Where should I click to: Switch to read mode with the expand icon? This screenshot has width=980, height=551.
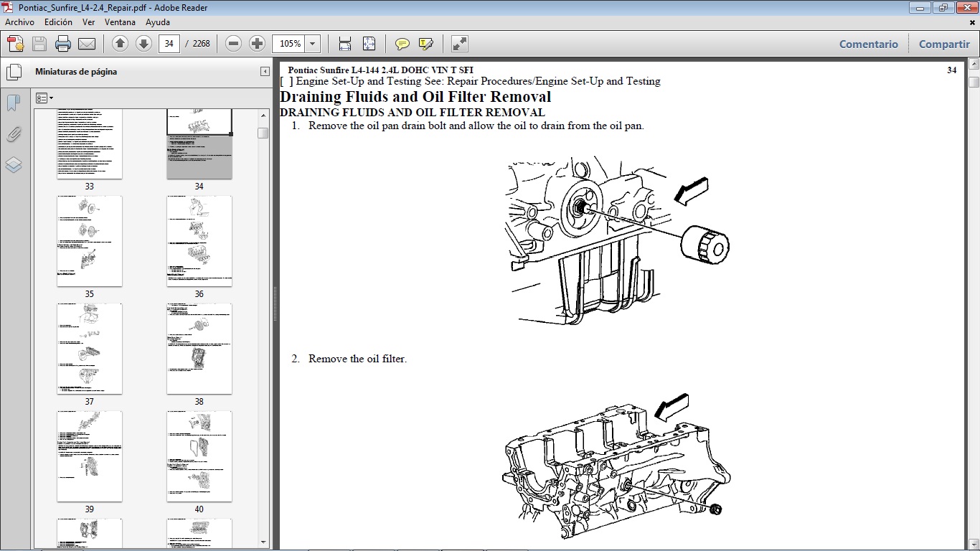pyautogui.click(x=460, y=44)
